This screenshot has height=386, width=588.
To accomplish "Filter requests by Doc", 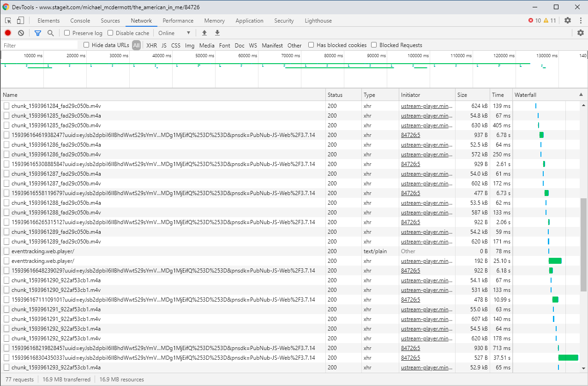I will click(240, 45).
